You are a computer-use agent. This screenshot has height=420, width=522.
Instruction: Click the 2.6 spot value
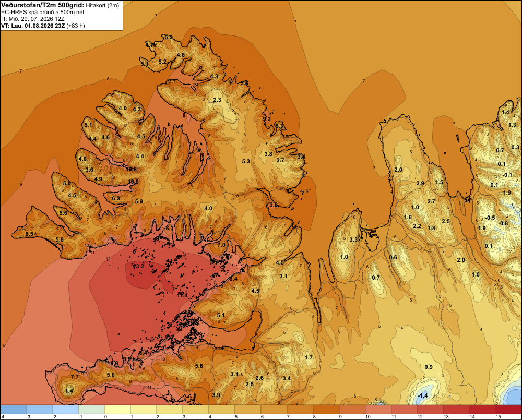(259, 378)
